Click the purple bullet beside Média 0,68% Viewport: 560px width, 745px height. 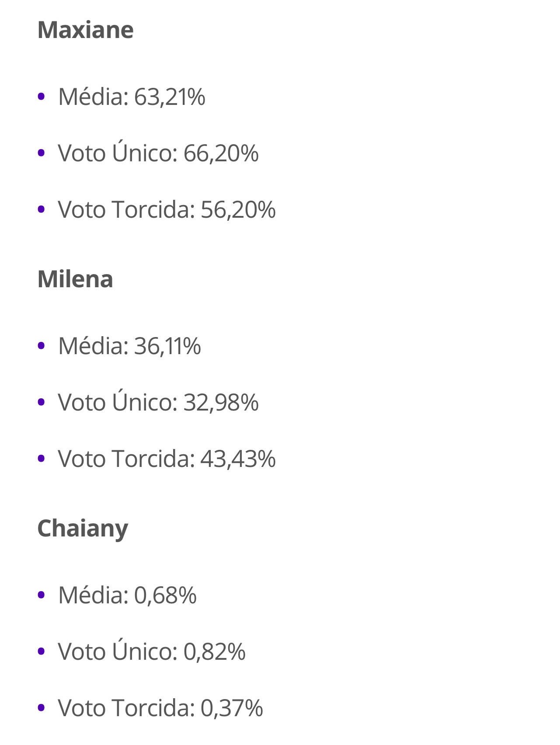[42, 595]
